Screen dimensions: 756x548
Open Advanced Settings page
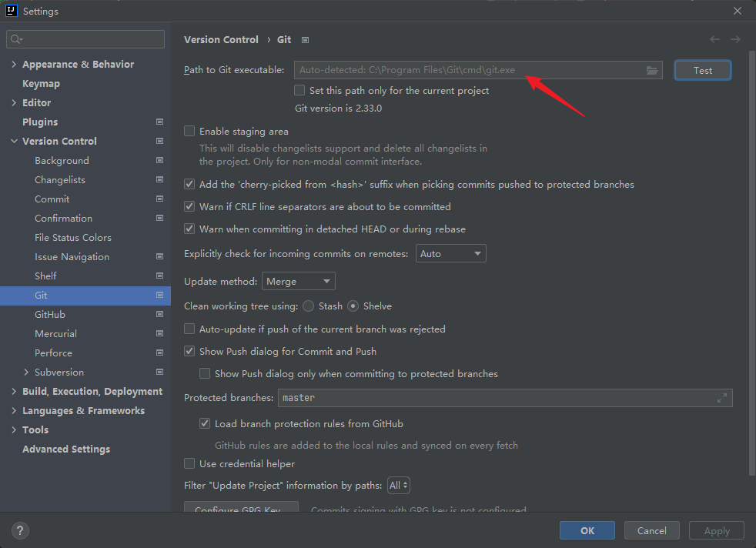pyautogui.click(x=66, y=449)
